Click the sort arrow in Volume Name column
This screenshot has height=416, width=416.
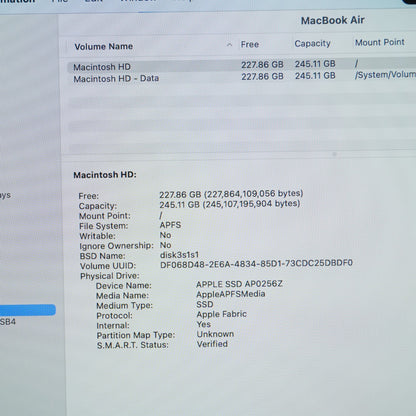tap(229, 45)
